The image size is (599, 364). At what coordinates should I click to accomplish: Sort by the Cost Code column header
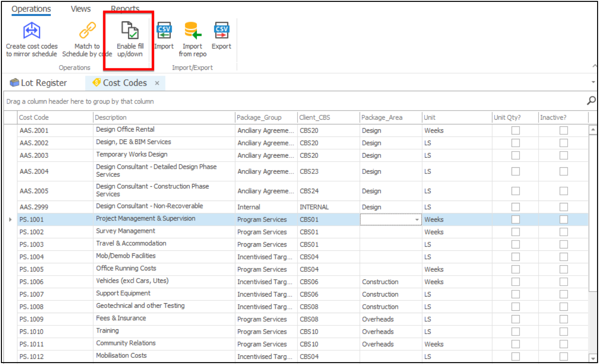pyautogui.click(x=55, y=117)
